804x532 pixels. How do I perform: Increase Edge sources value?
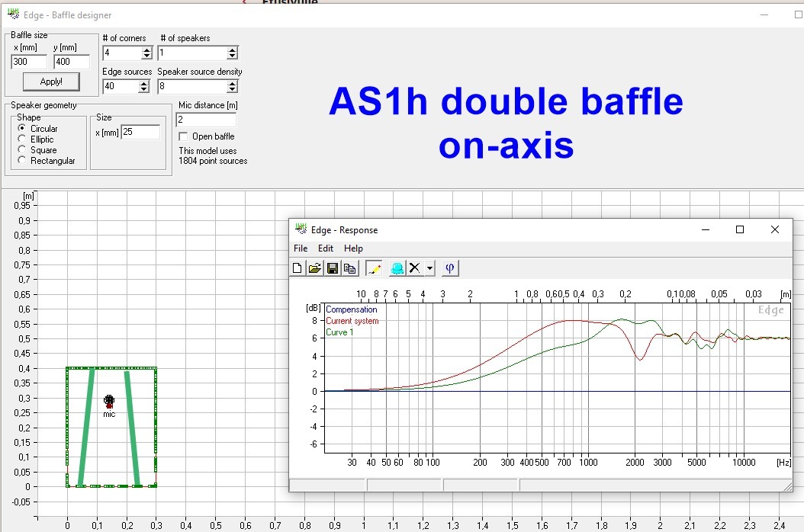(144, 83)
